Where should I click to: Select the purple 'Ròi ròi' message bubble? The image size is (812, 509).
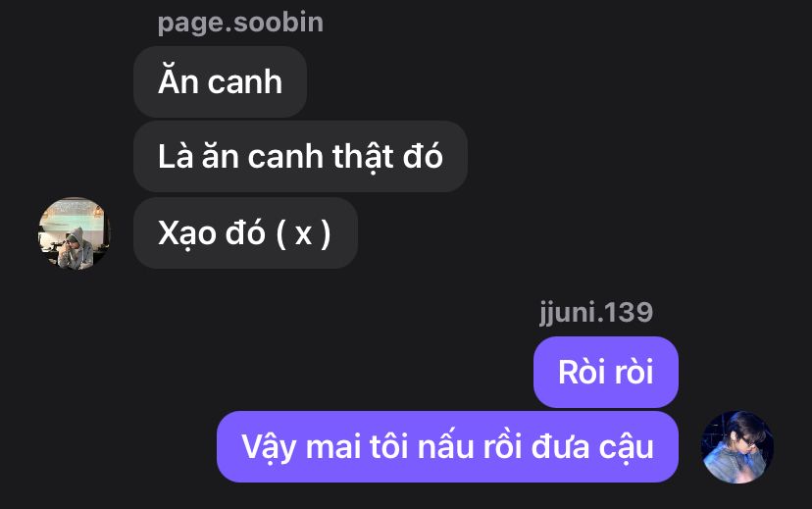tap(606, 372)
